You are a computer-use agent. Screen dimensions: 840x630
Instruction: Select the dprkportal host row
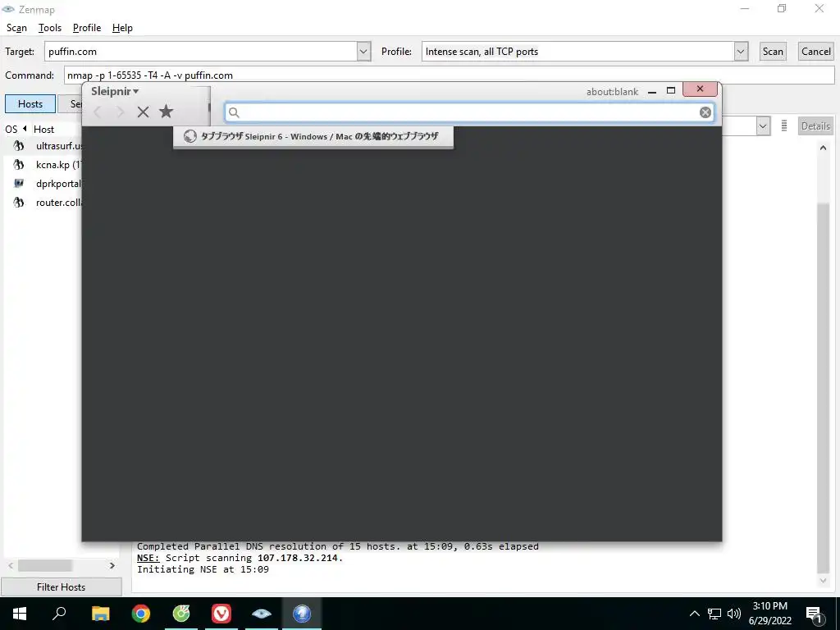point(43,183)
